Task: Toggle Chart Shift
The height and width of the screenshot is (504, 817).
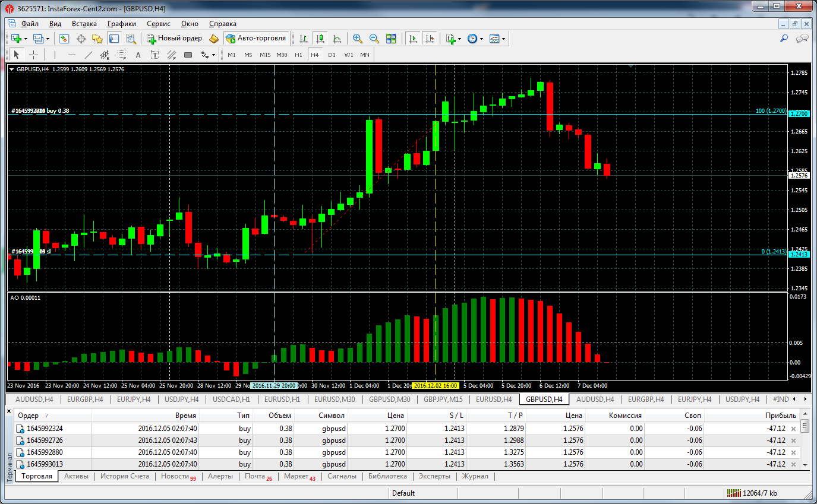Action: coord(430,38)
